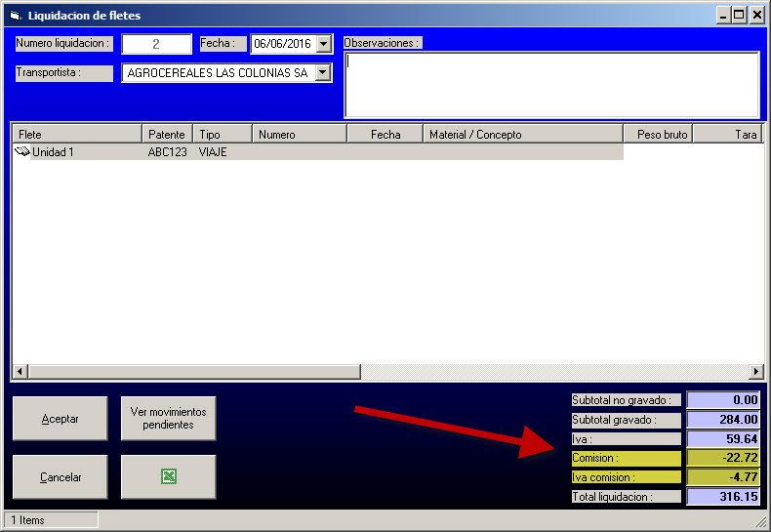Click the application icon in title bar
Image resolution: width=771 pixels, height=532 pixels.
(15, 16)
